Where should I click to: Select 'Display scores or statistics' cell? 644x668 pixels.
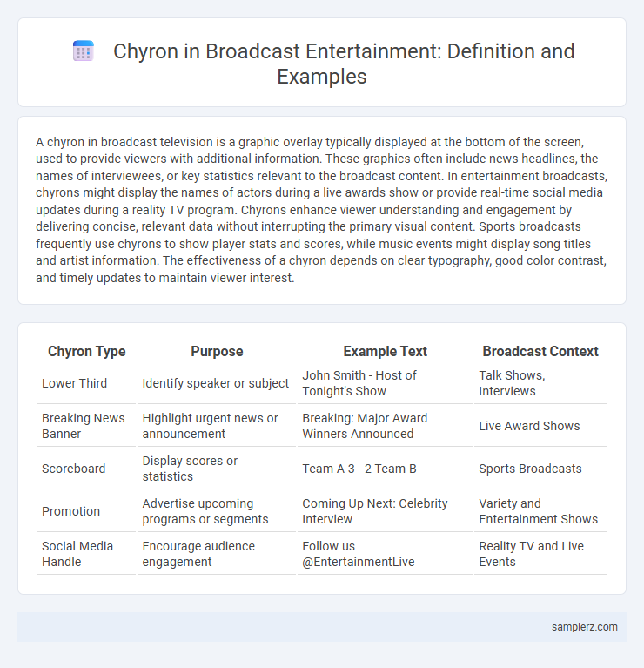(217, 469)
